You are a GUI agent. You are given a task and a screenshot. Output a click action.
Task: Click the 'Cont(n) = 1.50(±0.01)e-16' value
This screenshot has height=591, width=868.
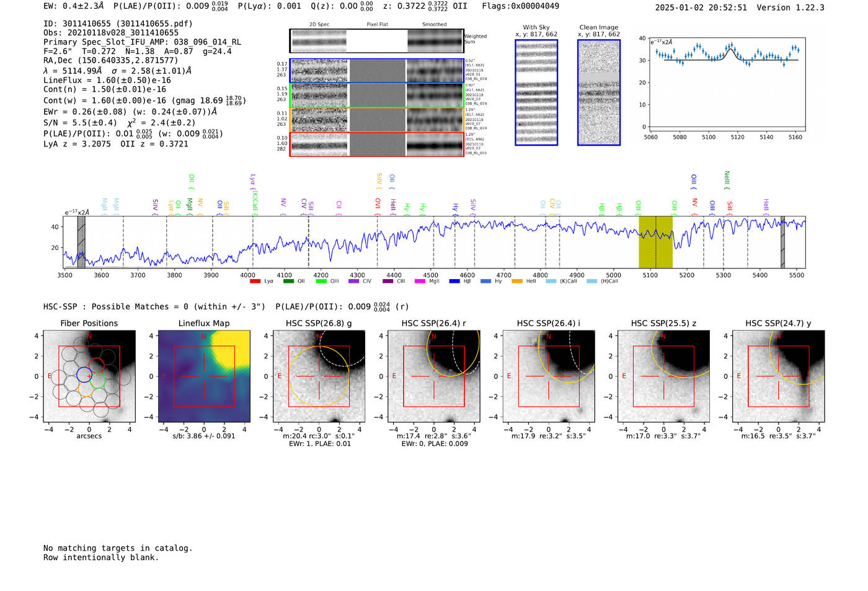pyautogui.click(x=105, y=90)
